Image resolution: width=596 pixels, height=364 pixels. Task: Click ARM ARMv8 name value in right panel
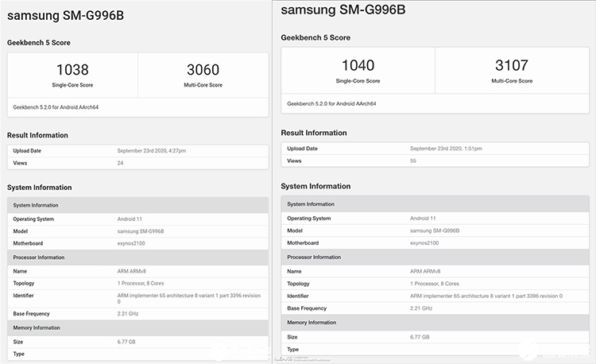[425, 272]
